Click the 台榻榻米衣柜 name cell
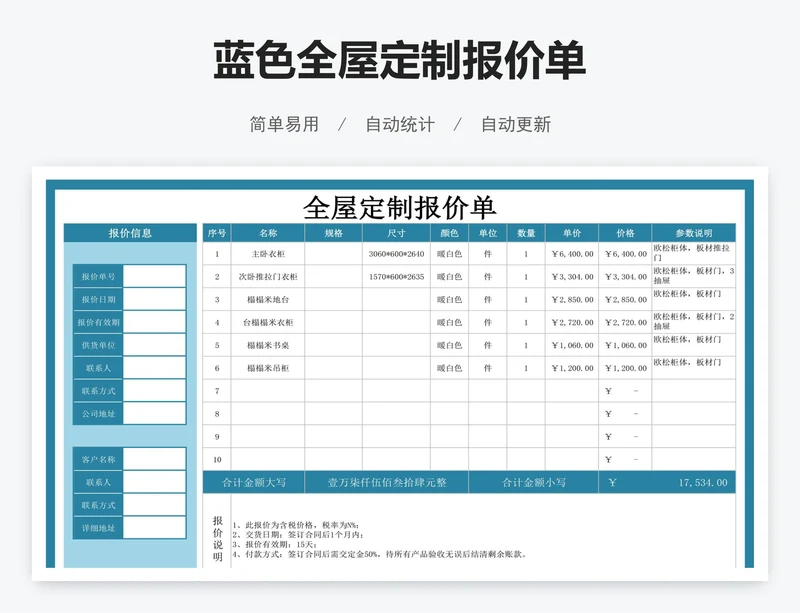 pyautogui.click(x=268, y=323)
